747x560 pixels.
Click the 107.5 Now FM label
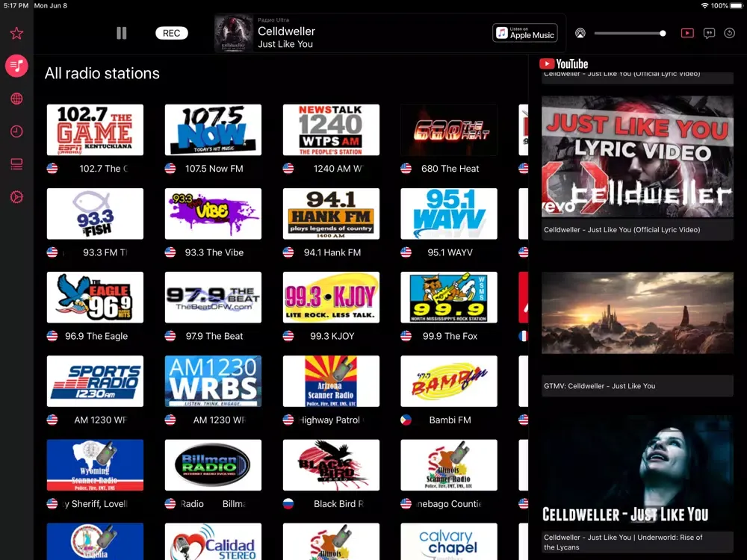(x=214, y=169)
